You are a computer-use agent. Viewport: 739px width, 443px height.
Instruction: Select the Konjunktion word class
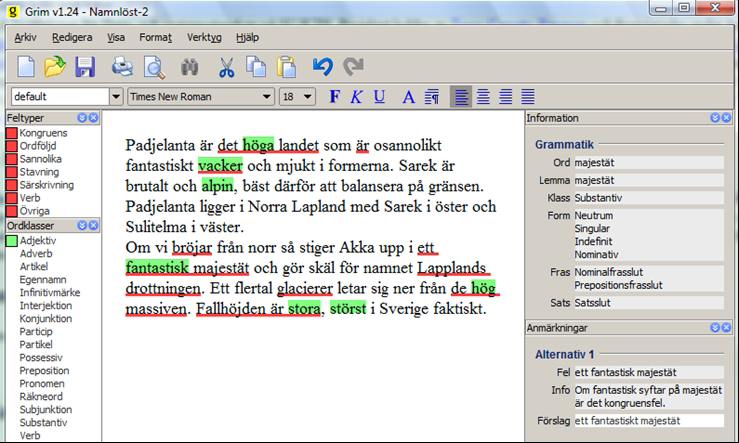click(46, 319)
